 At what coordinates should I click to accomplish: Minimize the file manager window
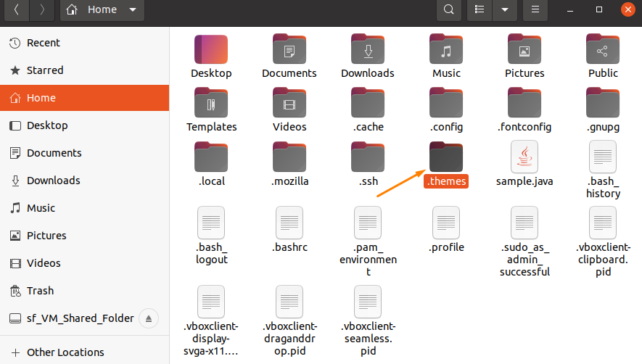569,9
